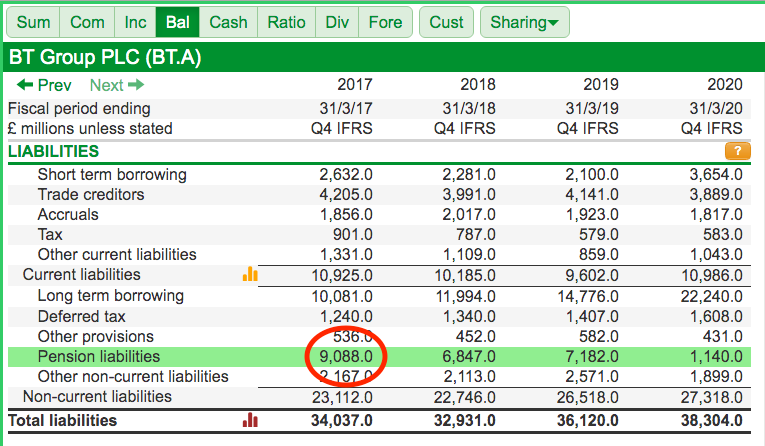
Task: Click the 2018 non-current liabilities value 22,746.0
Action: tap(464, 397)
